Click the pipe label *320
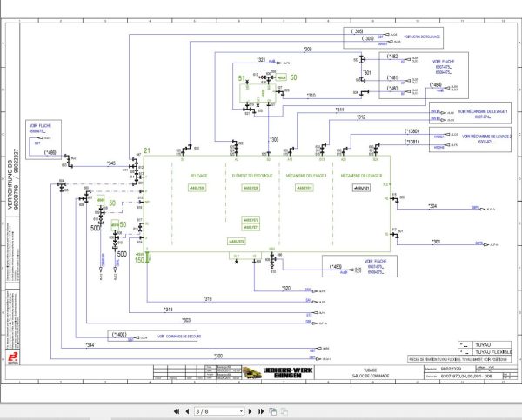Image resolution: width=522 pixels, height=420 pixels. point(286,288)
